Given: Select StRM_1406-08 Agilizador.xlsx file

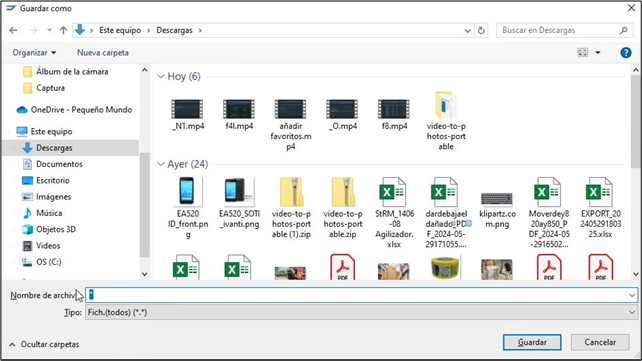Looking at the screenshot, I should point(394,213).
